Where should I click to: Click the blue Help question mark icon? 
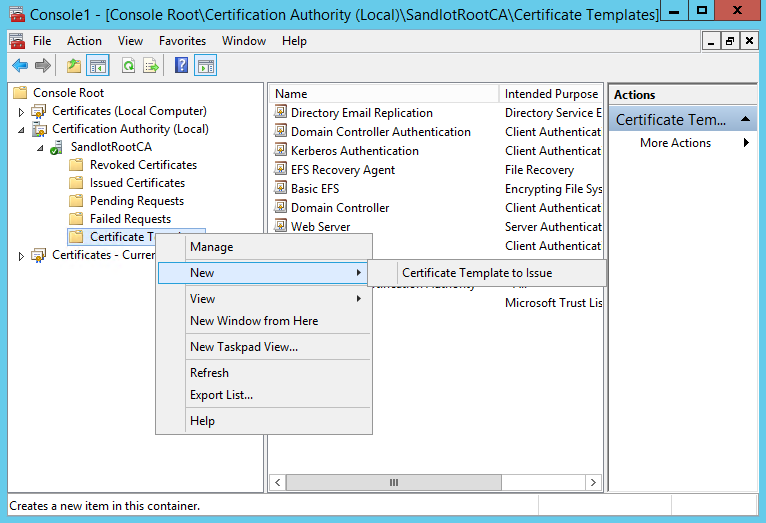(x=181, y=65)
